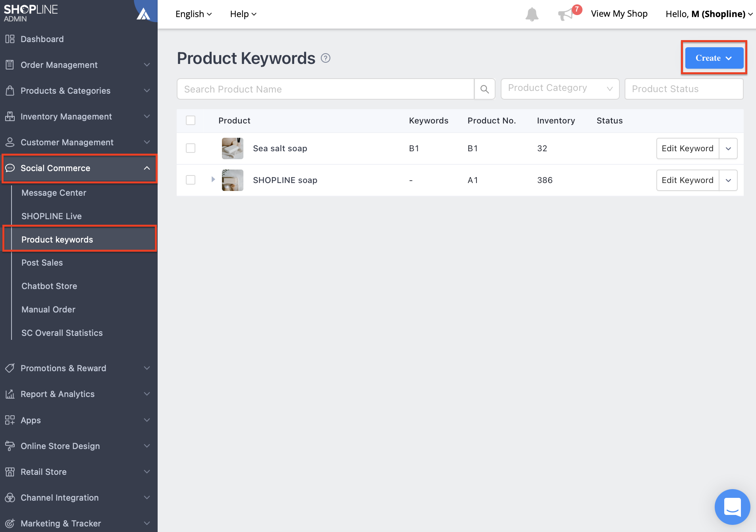The width and height of the screenshot is (756, 532).
Task: Click the SHOPLINE soap inventory value 386
Action: click(x=545, y=180)
